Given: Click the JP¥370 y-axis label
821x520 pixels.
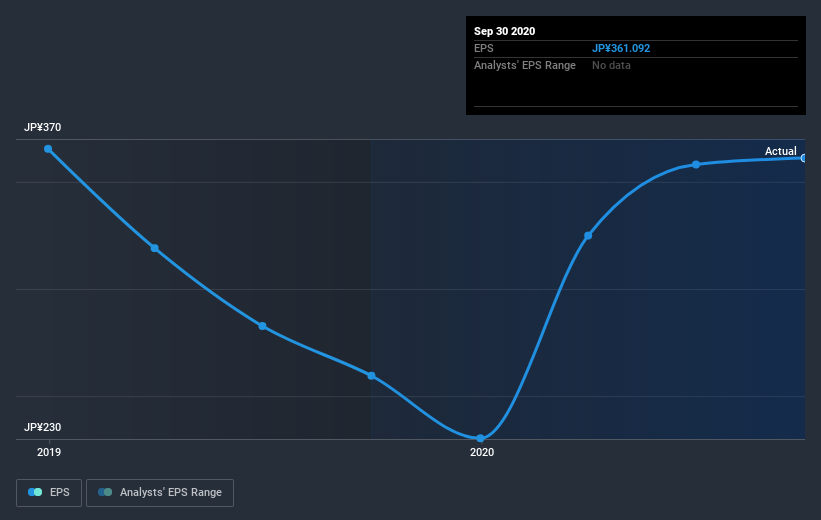Looking at the screenshot, I should point(42,127).
